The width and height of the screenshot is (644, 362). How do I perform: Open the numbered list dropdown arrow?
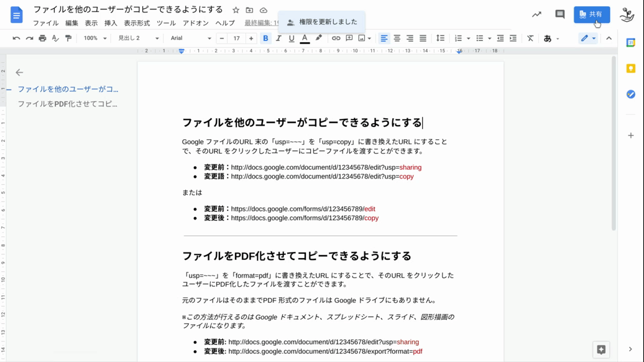click(468, 39)
